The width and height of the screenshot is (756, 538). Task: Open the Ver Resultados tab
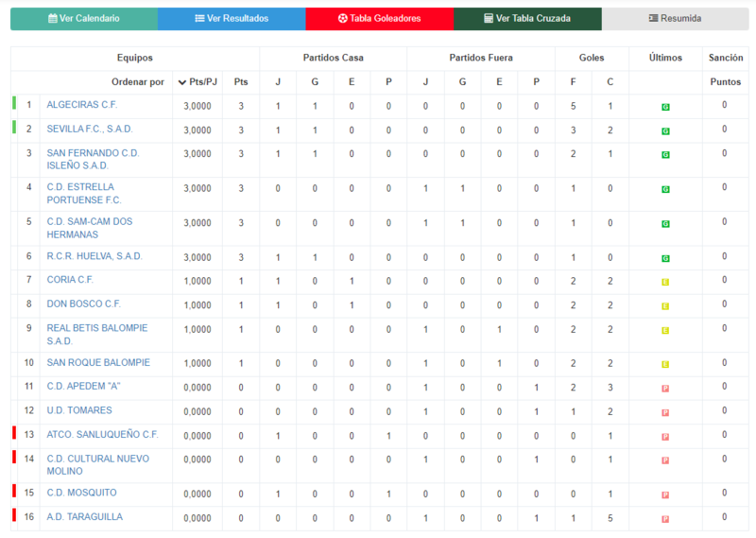[232, 19]
